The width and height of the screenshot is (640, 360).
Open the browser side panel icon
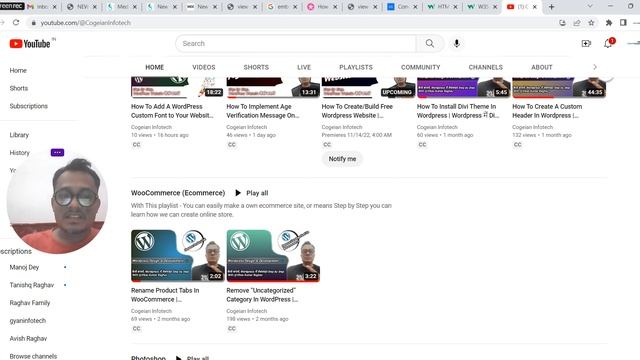[x=623, y=23]
